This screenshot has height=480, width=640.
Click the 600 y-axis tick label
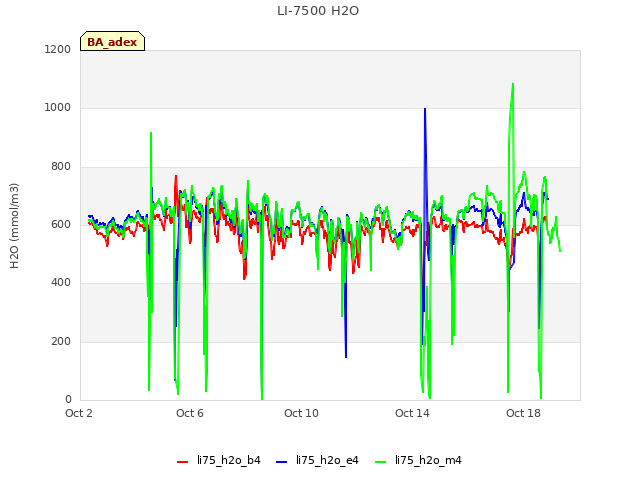[61, 224]
